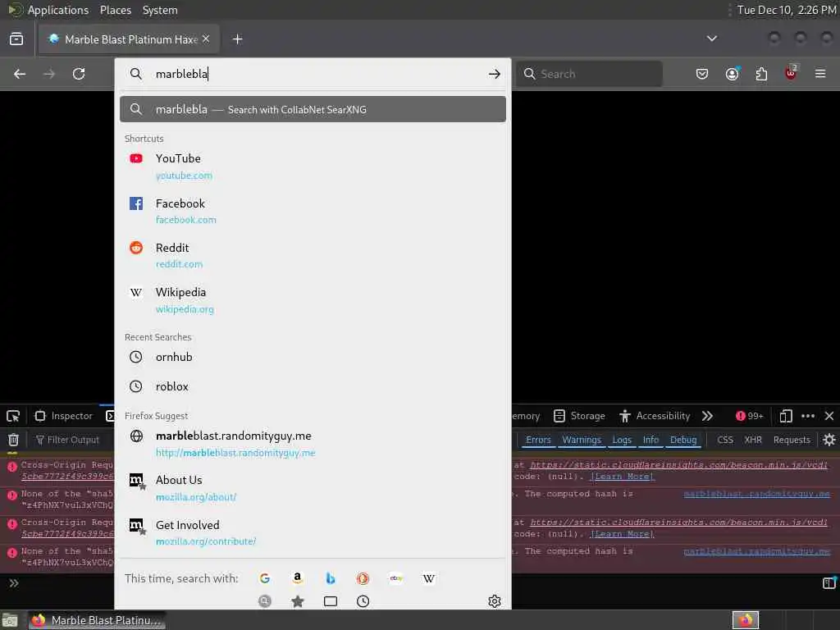840x630 pixels.
Task: Switch to the Accessibility tab
Action: point(655,416)
